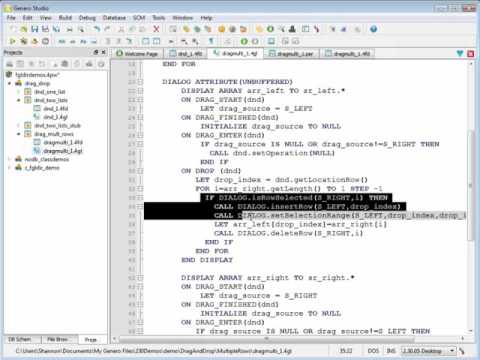Click the END DISPLAY code line
Viewport: 480px width, 360px height.
pos(207,260)
